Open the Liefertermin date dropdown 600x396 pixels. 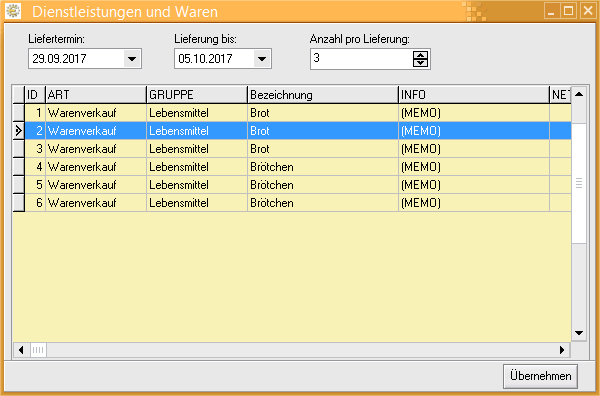[132, 59]
